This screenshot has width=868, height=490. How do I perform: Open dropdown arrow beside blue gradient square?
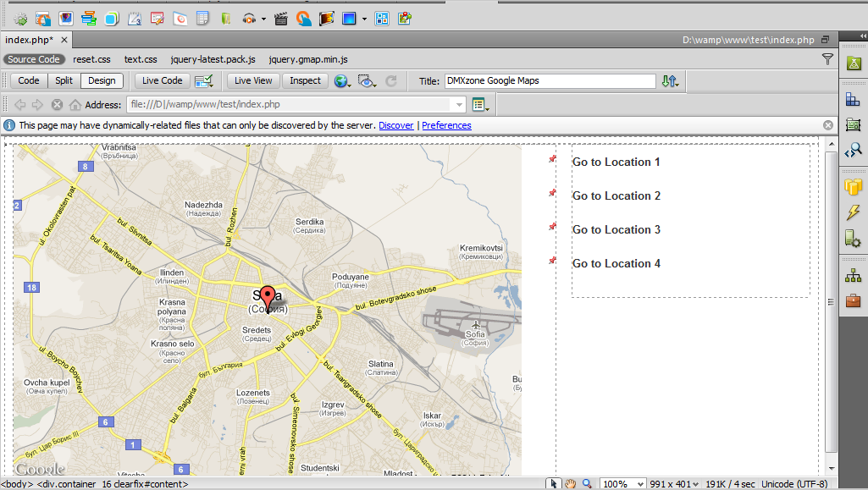364,19
